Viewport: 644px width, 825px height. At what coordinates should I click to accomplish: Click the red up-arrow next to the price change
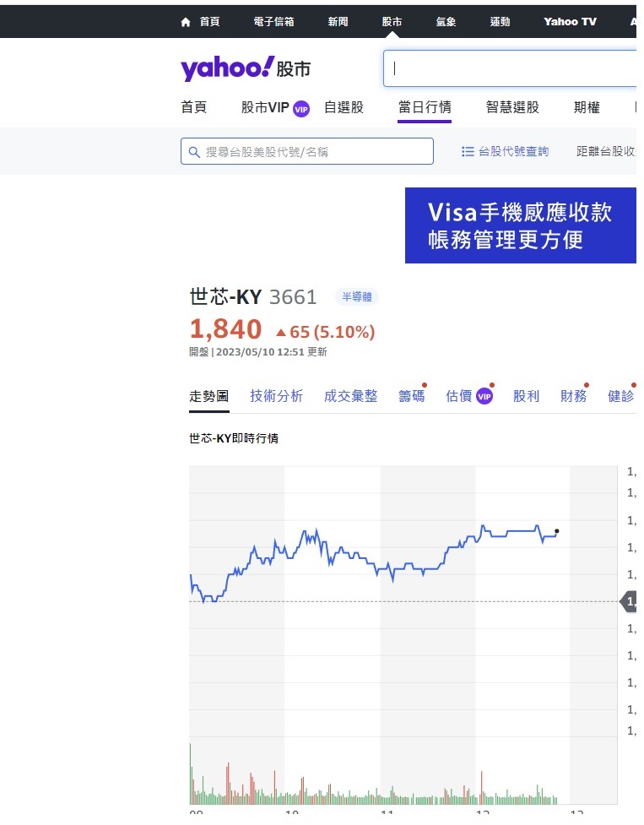point(283,331)
